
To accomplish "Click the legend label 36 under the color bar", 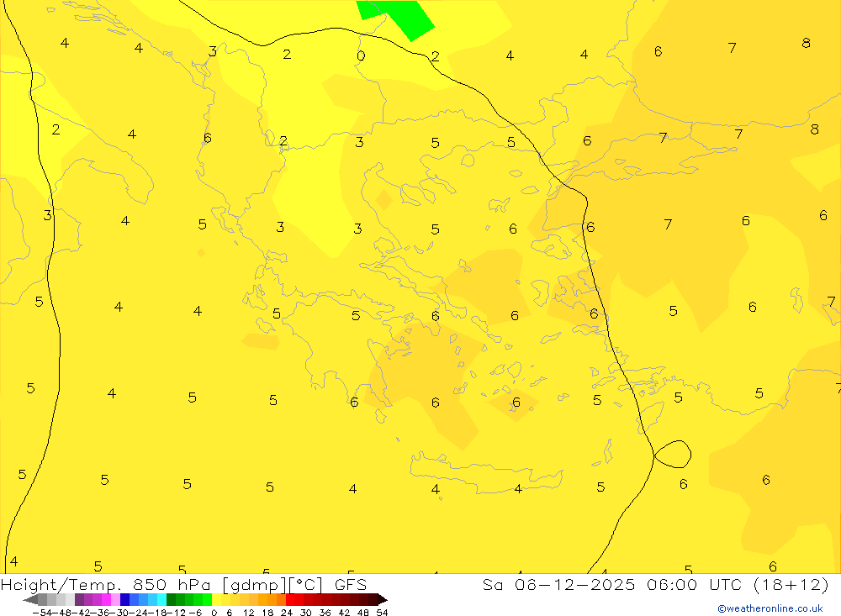I will click(325, 613).
